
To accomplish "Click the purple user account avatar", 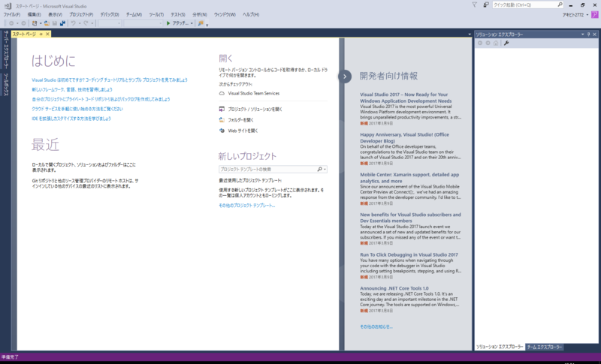I will (x=594, y=14).
